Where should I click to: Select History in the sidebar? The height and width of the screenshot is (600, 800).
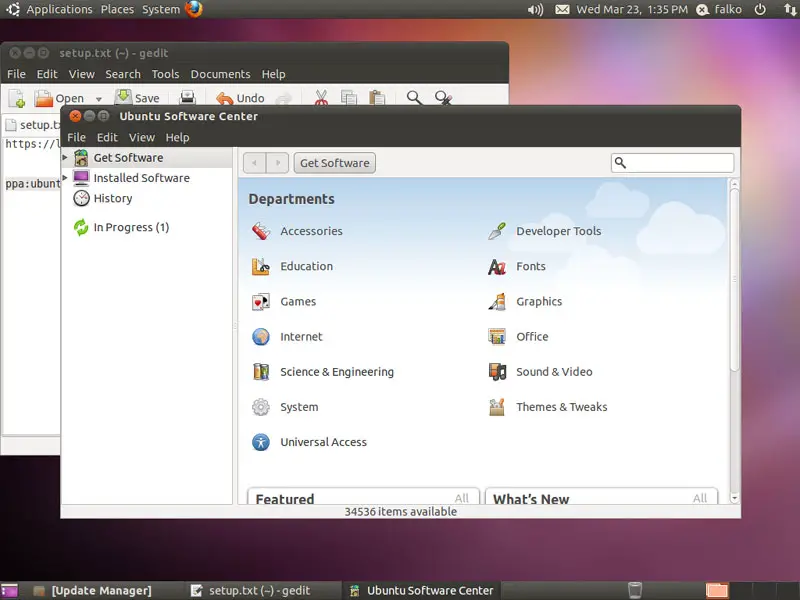tap(146, 198)
